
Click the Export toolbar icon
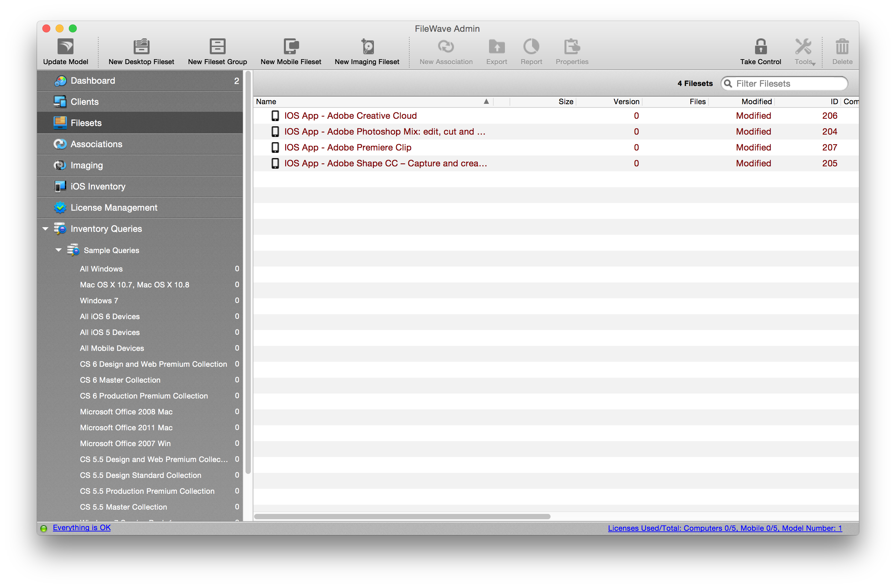click(x=497, y=51)
